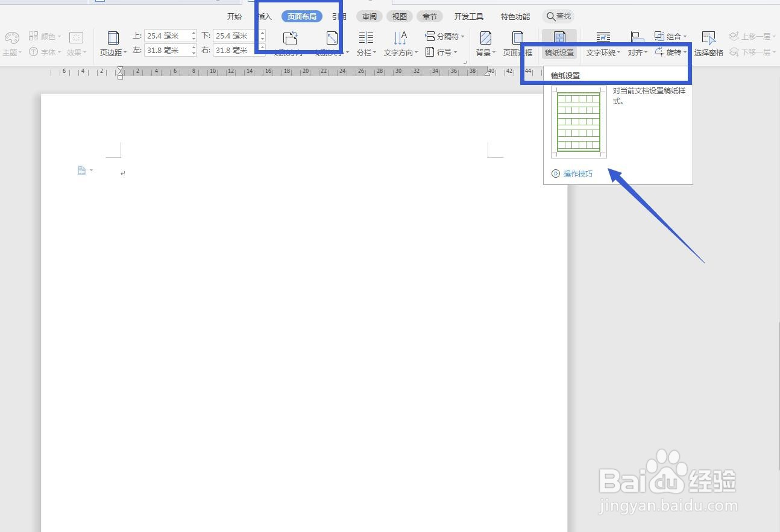Click the top margin (上) field

click(171, 36)
